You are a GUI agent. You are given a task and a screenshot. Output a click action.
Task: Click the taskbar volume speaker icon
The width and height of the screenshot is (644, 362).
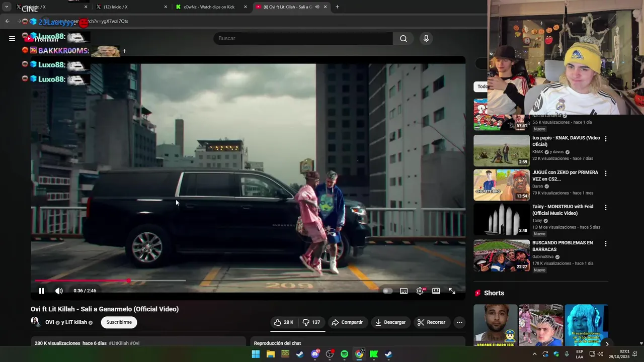click(x=600, y=354)
